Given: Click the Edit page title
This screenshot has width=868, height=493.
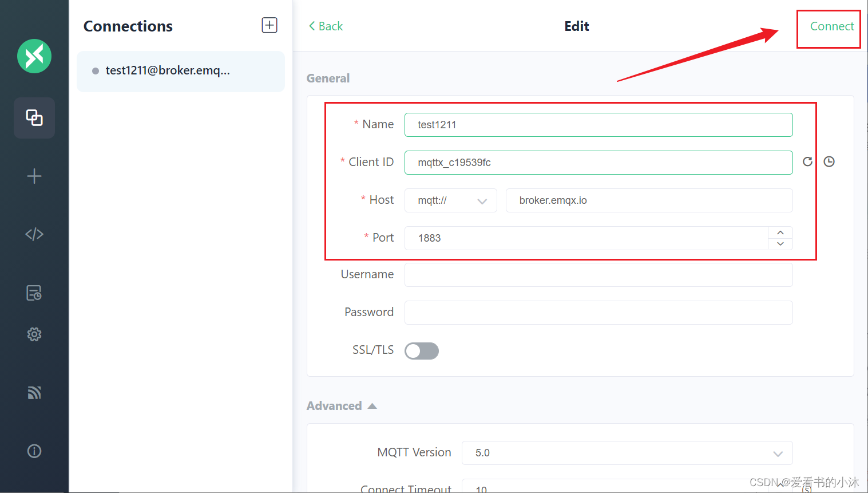Looking at the screenshot, I should (x=577, y=26).
